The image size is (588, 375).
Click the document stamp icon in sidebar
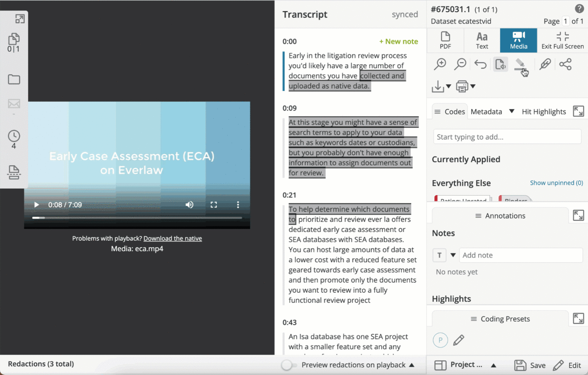coord(14,173)
